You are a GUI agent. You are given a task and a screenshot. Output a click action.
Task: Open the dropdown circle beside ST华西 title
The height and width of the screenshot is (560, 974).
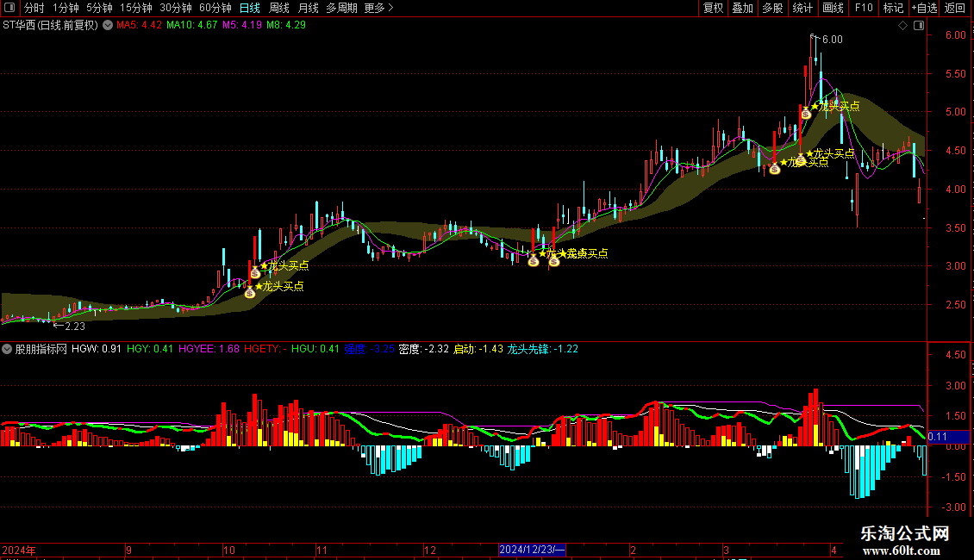click(x=108, y=26)
